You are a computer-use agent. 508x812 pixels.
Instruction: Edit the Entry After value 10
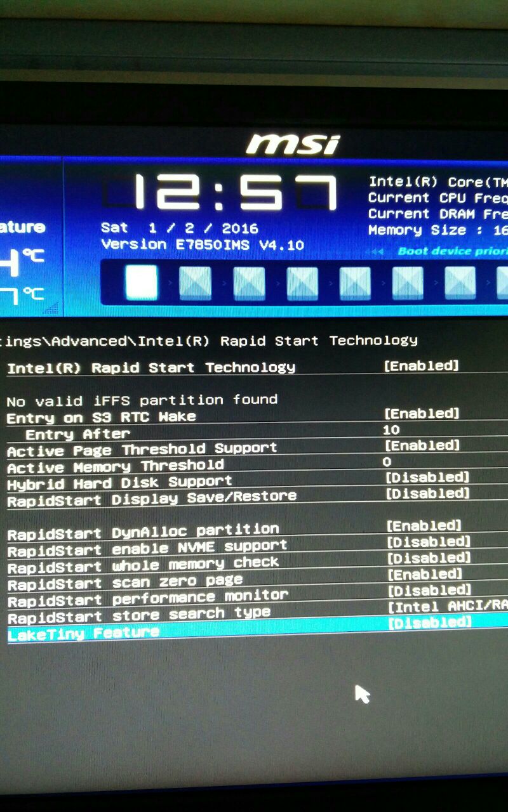click(392, 429)
